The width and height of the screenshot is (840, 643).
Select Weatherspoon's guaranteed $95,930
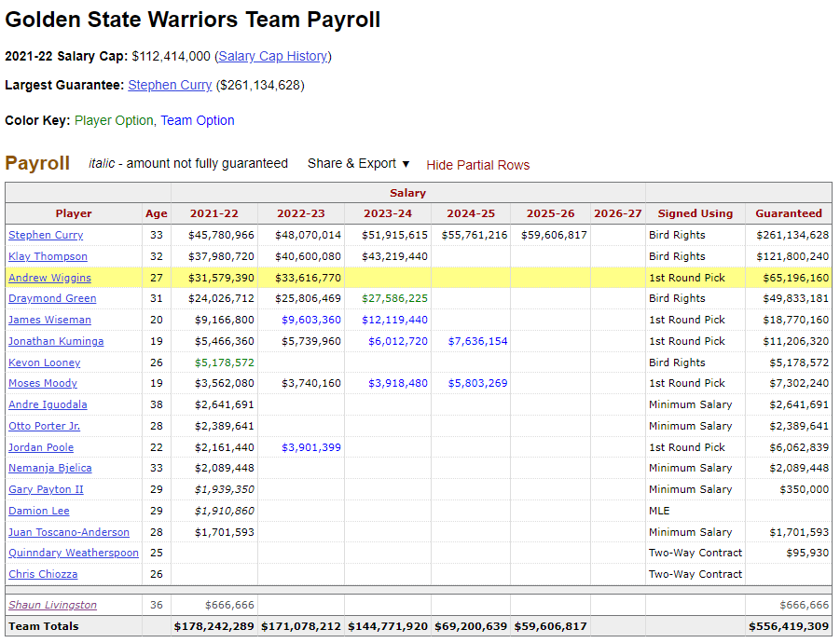point(807,553)
